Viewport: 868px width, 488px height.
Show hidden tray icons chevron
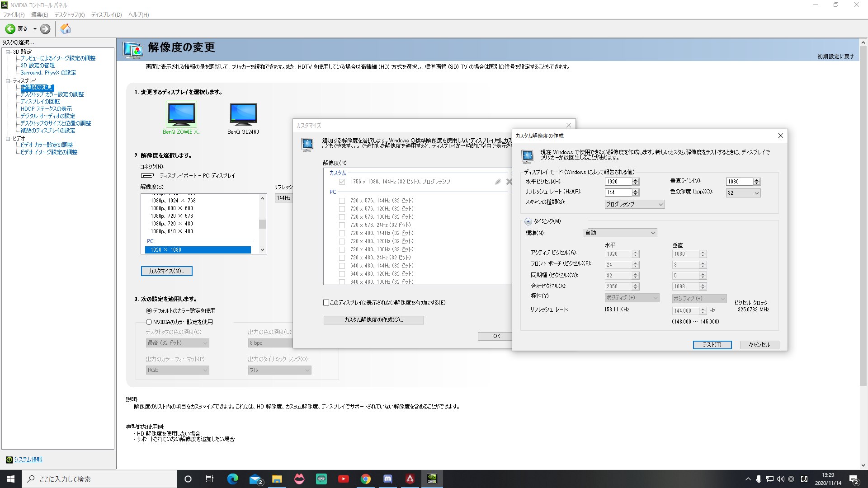pyautogui.click(x=748, y=479)
